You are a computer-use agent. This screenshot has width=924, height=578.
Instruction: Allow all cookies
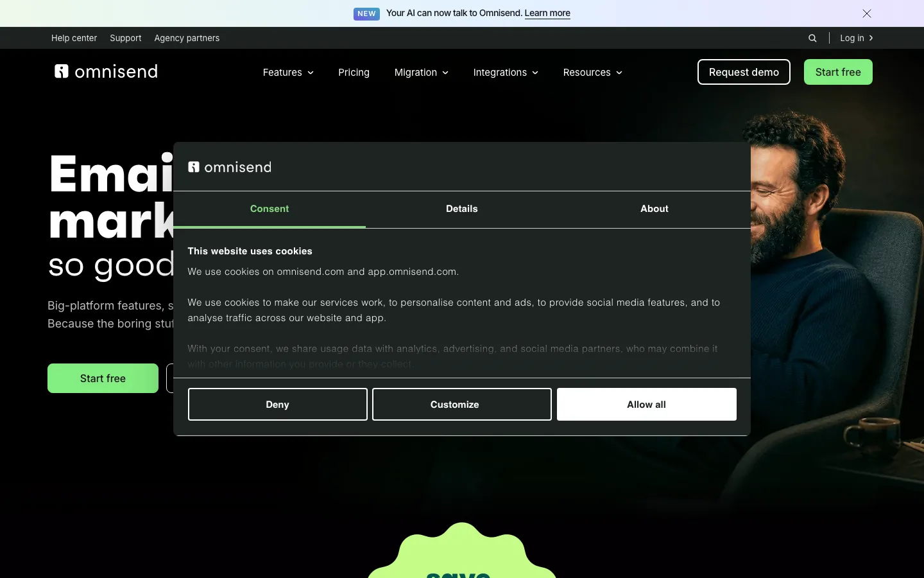point(647,405)
